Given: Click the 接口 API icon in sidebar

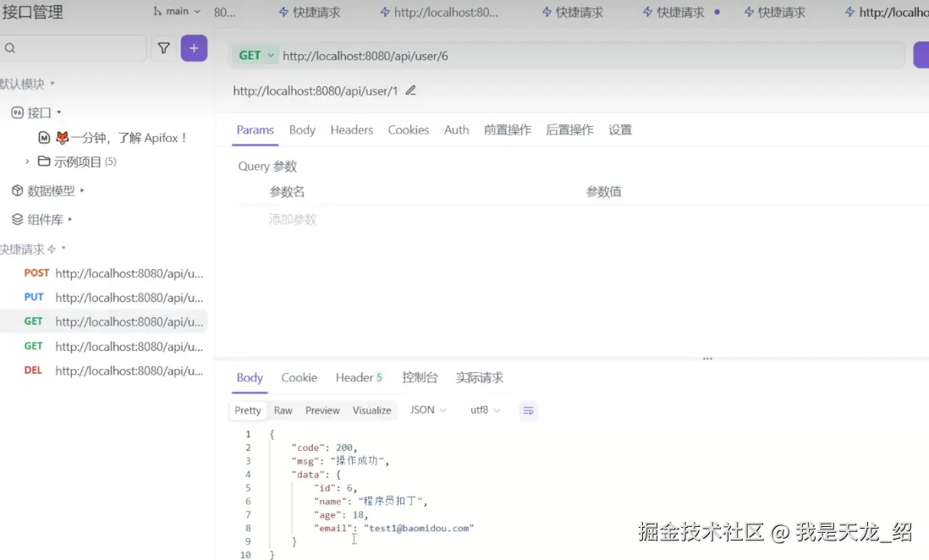Looking at the screenshot, I should pyautogui.click(x=17, y=113).
